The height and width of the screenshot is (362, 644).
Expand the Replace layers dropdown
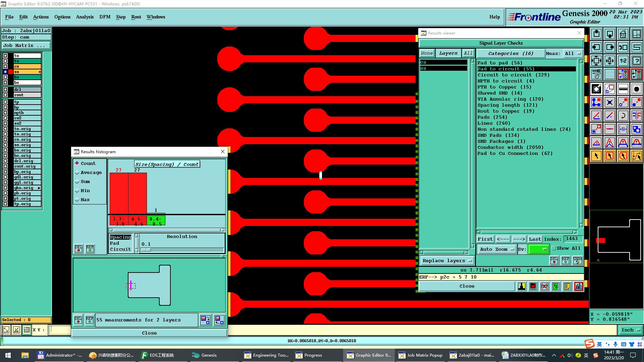tap(447, 261)
